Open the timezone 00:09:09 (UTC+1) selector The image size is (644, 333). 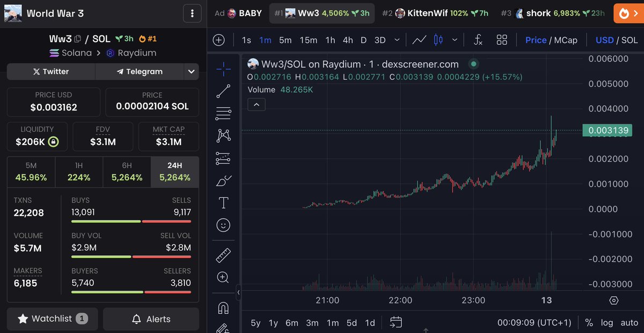535,323
